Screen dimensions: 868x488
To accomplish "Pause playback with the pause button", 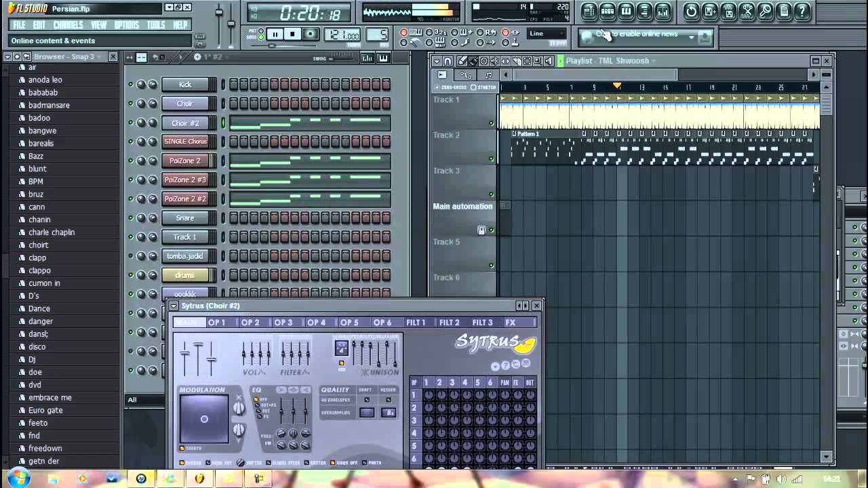I will point(275,34).
